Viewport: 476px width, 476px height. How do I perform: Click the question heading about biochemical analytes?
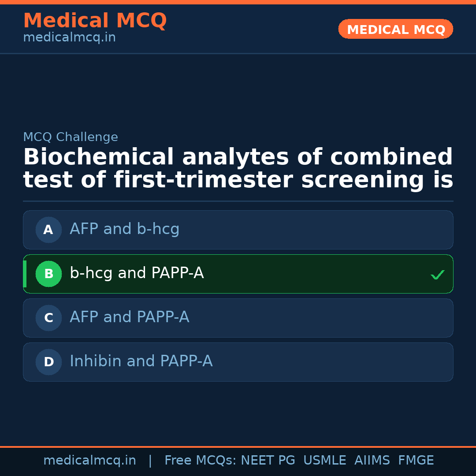pyautogui.click(x=238, y=169)
